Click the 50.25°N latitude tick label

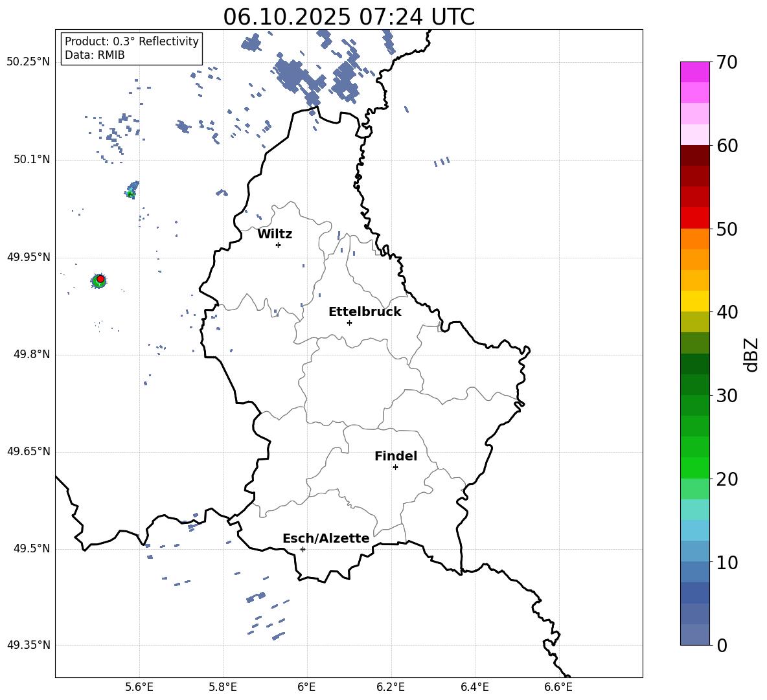29,62
